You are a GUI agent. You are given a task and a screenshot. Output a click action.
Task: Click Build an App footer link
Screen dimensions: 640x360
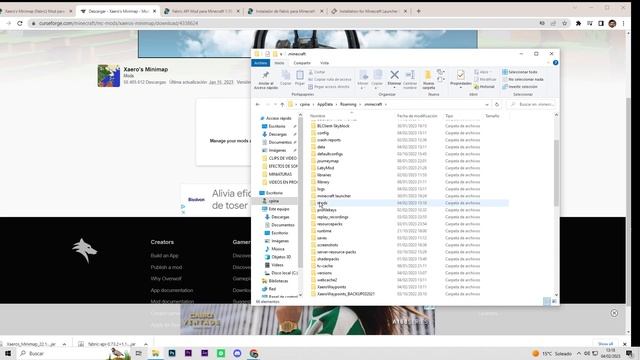coord(164,256)
